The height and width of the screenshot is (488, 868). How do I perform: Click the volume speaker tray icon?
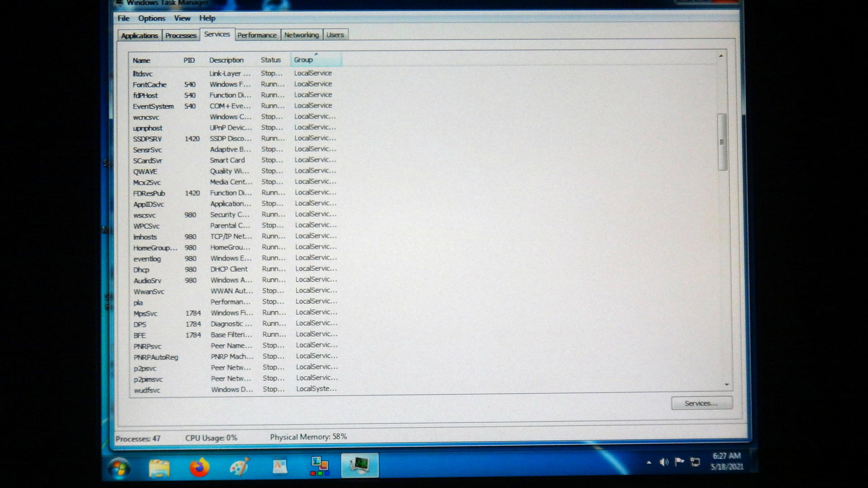[x=664, y=462]
